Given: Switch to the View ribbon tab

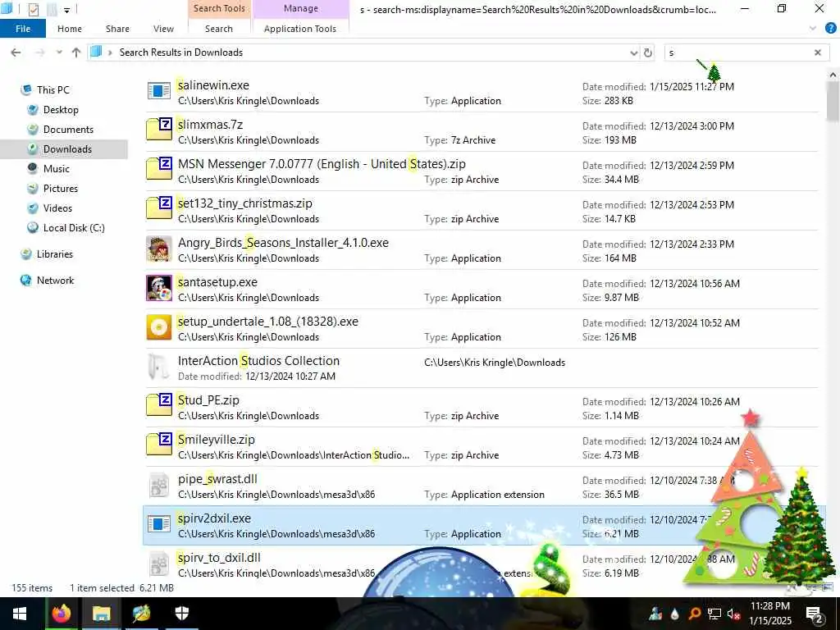Looking at the screenshot, I should pyautogui.click(x=163, y=29).
